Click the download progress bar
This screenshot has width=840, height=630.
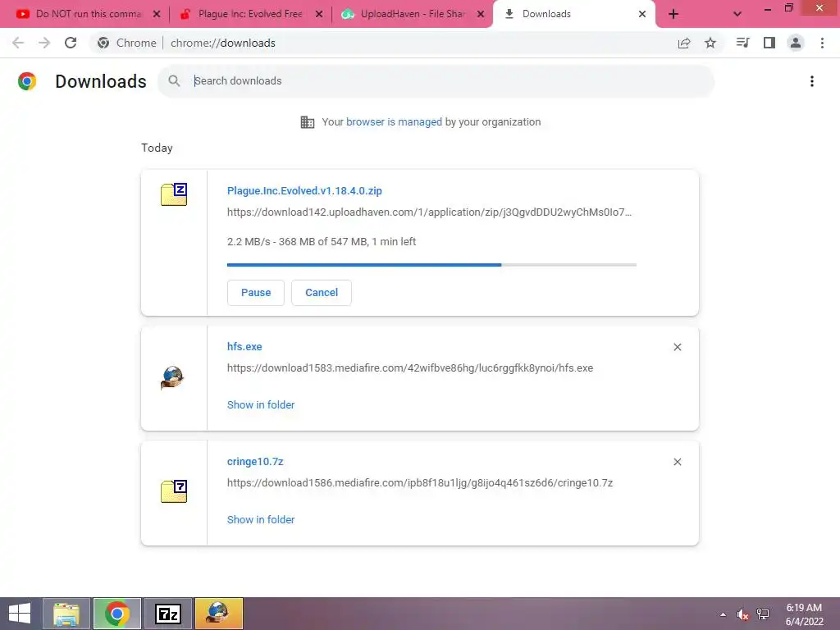pyautogui.click(x=431, y=265)
